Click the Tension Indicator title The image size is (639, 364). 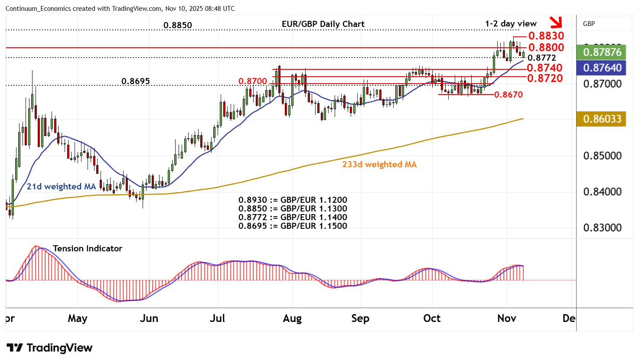(87, 248)
